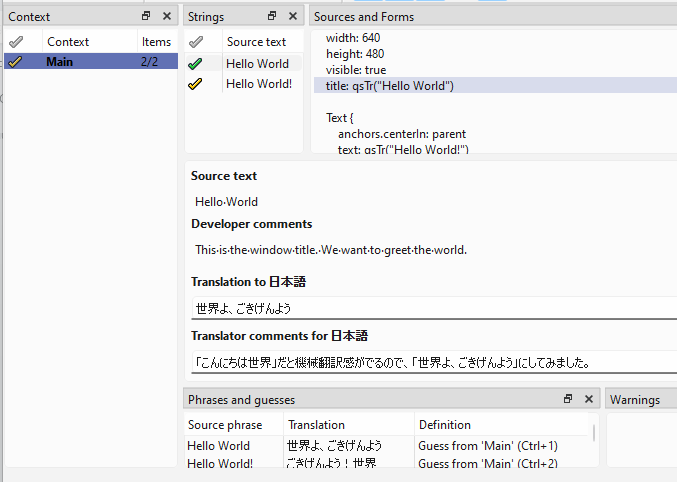Viewport: 677px width, 482px height.
Task: Click the Definition column header in phrases table
Action: click(x=444, y=425)
